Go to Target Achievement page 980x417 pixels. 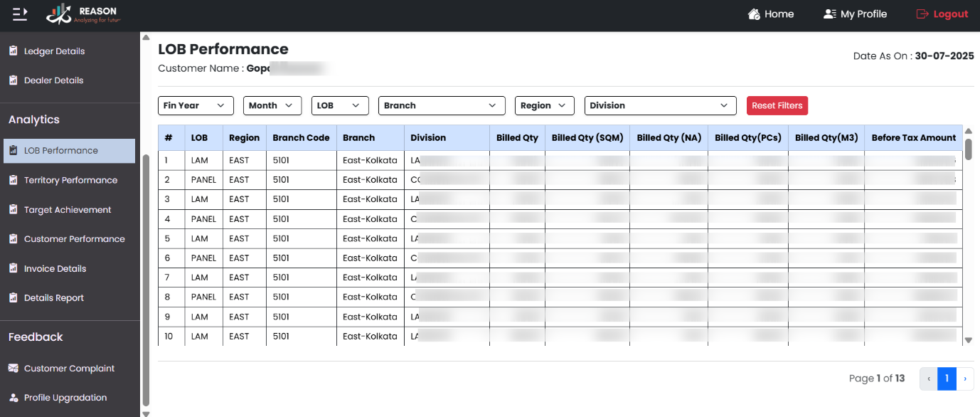68,210
